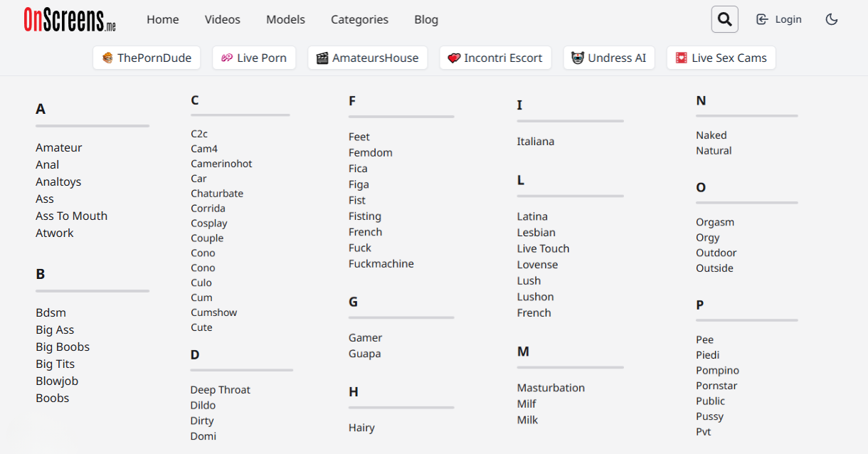Click the OnScreens.me site logo
Image resolution: width=868 pixels, height=454 pixels.
70,20
